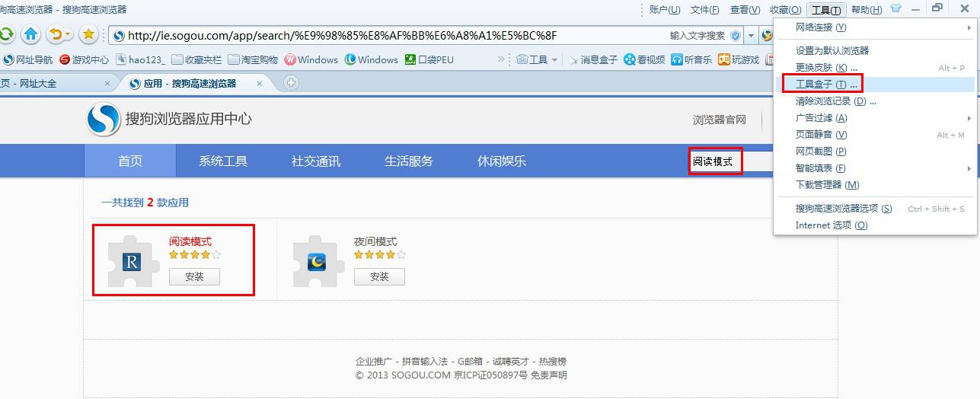Click the home button in the toolbar
Screen dimensions: 980x399
[30, 34]
